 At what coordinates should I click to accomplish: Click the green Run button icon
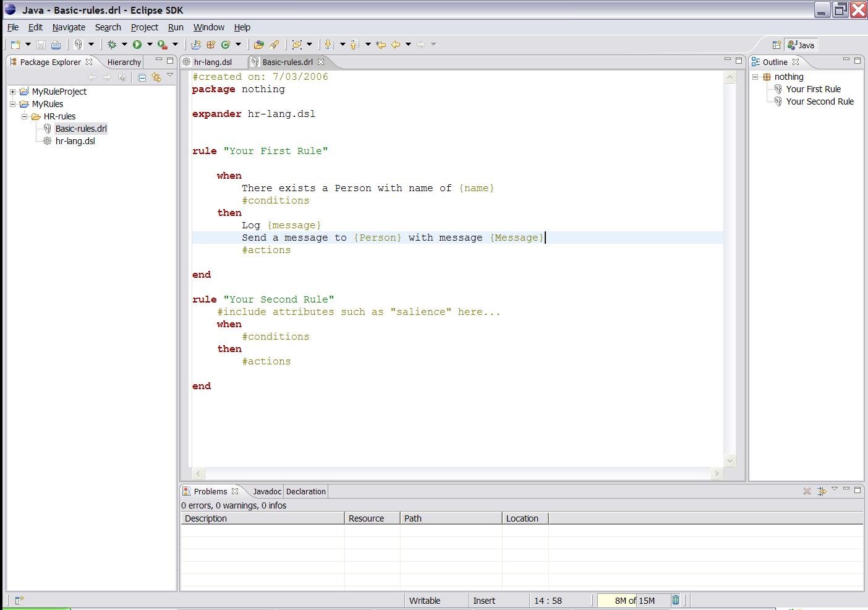(x=137, y=45)
